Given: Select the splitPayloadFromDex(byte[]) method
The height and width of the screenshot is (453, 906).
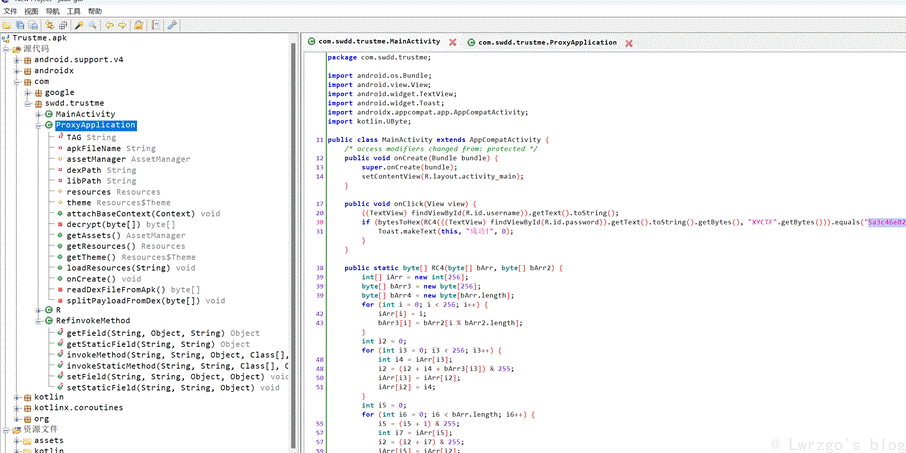Looking at the screenshot, I should (x=144, y=301).
